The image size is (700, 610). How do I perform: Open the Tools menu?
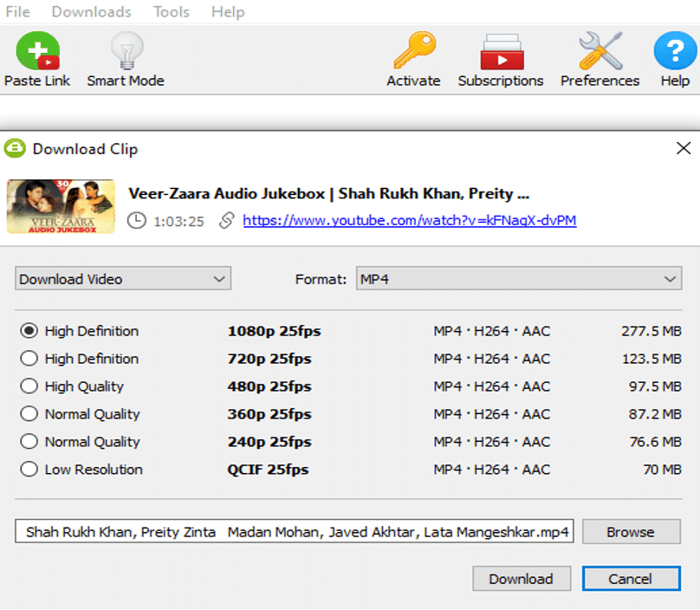[171, 11]
